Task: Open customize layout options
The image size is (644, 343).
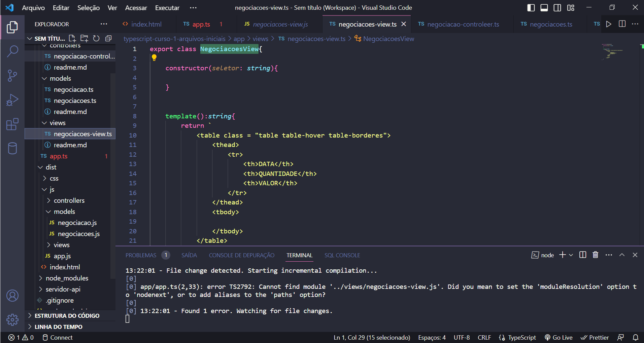Action: (x=571, y=8)
